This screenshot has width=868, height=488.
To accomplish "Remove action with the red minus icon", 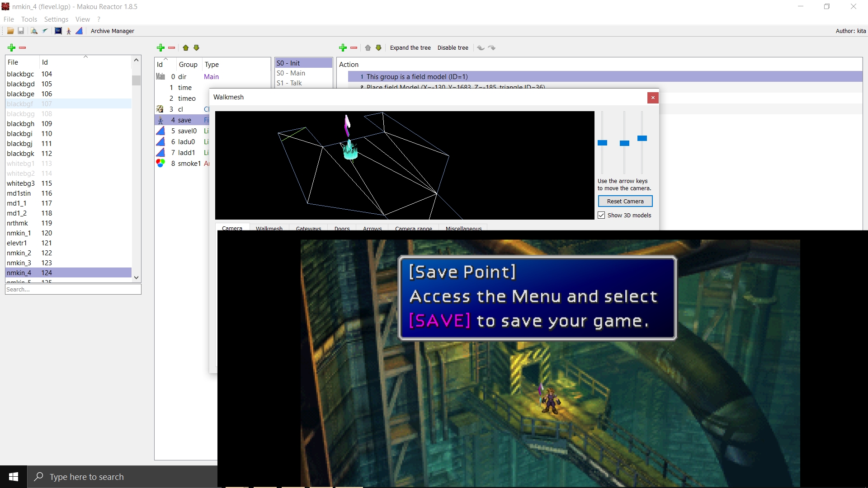I will click(x=354, y=48).
